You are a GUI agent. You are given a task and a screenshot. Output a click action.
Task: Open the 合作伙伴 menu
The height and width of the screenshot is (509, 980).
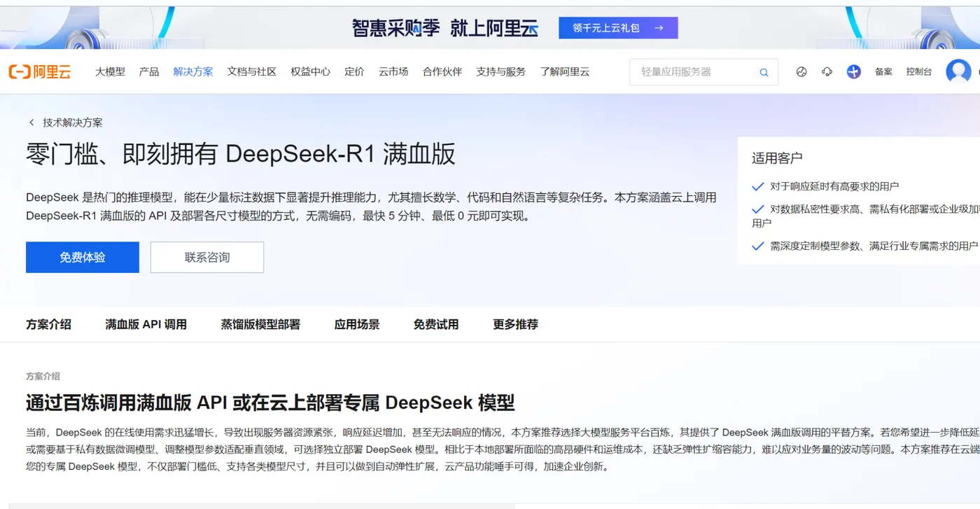(x=442, y=71)
